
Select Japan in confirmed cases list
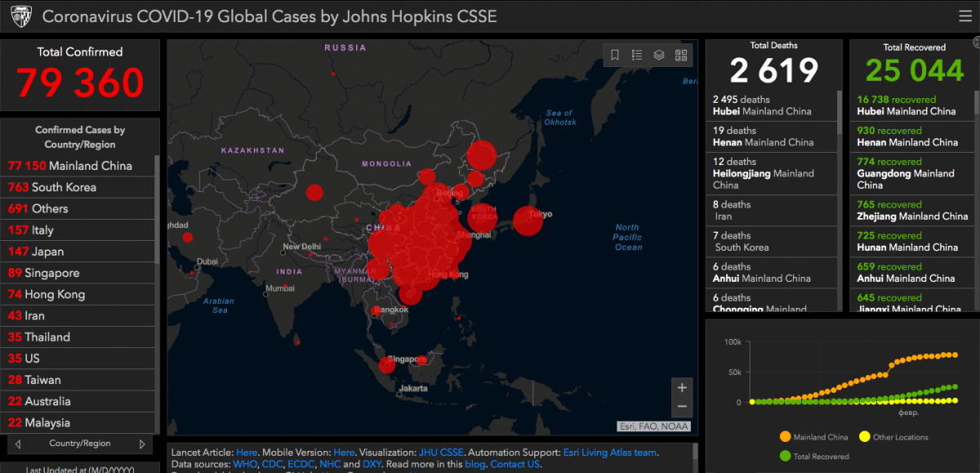pyautogui.click(x=78, y=252)
